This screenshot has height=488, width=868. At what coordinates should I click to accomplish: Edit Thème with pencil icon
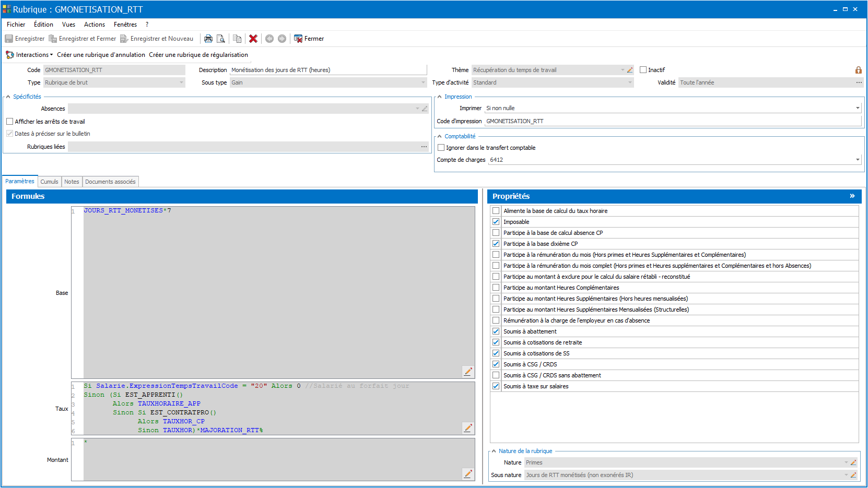630,70
